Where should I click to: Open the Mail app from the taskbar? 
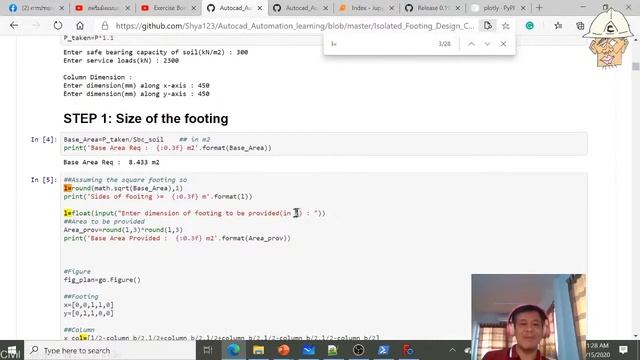tap(309, 350)
